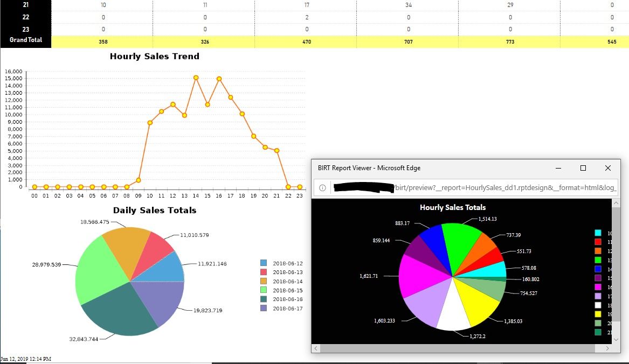
Task: Click the red hour 11 legend swatch
Action: (x=598, y=242)
